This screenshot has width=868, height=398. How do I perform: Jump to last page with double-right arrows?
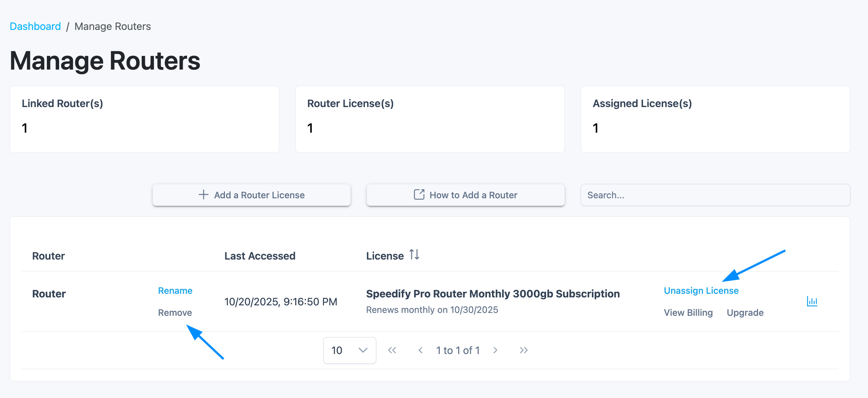524,350
